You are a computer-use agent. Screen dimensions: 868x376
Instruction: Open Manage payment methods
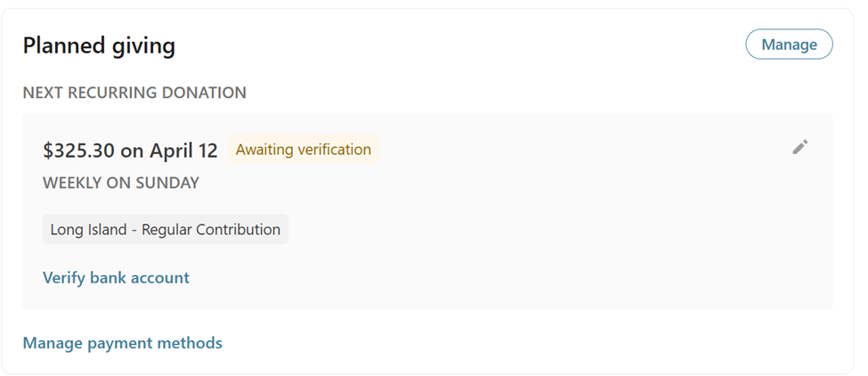[123, 343]
